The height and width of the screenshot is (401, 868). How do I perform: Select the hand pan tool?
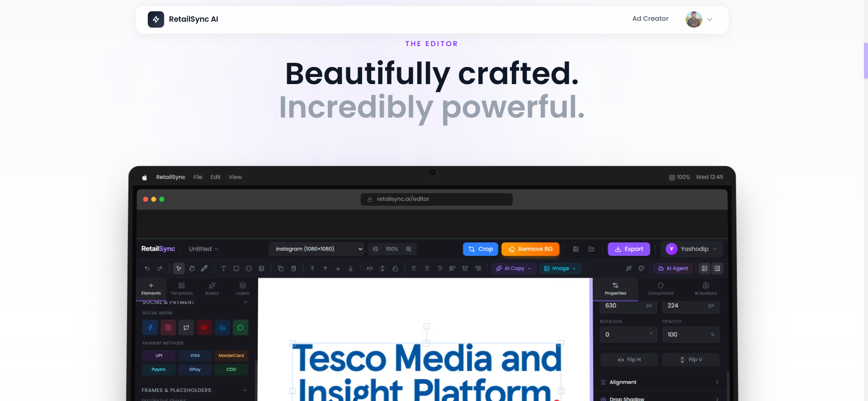pyautogui.click(x=192, y=269)
